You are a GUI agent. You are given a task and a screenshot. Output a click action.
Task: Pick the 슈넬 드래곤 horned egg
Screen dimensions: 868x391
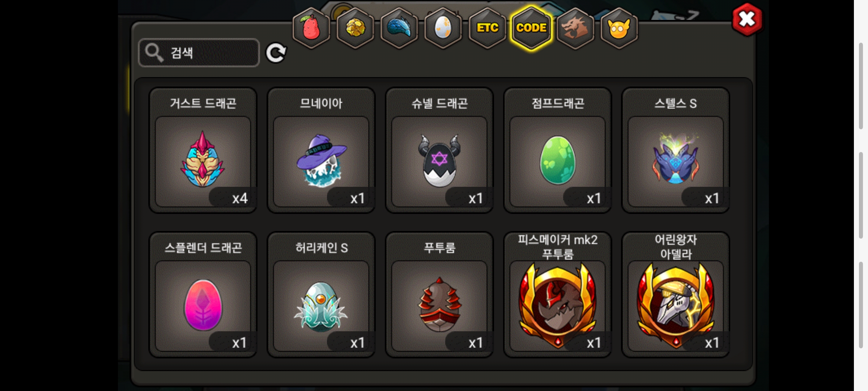pos(439,150)
